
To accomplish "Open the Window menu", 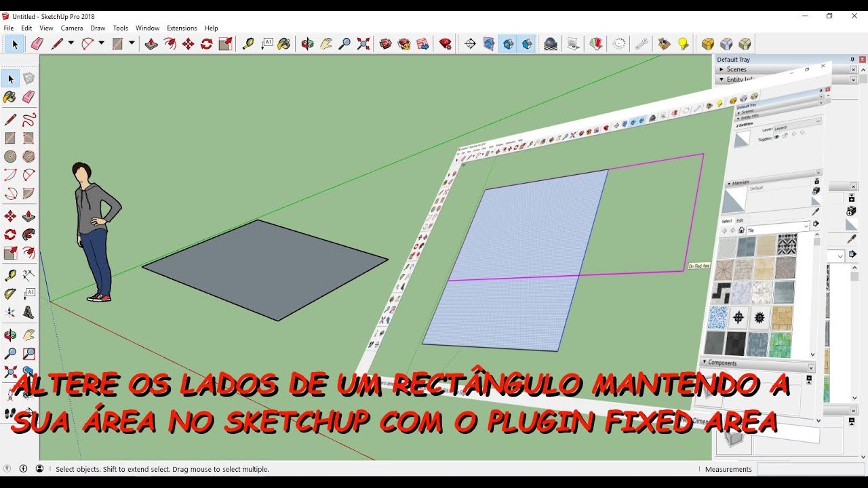I will click(147, 28).
